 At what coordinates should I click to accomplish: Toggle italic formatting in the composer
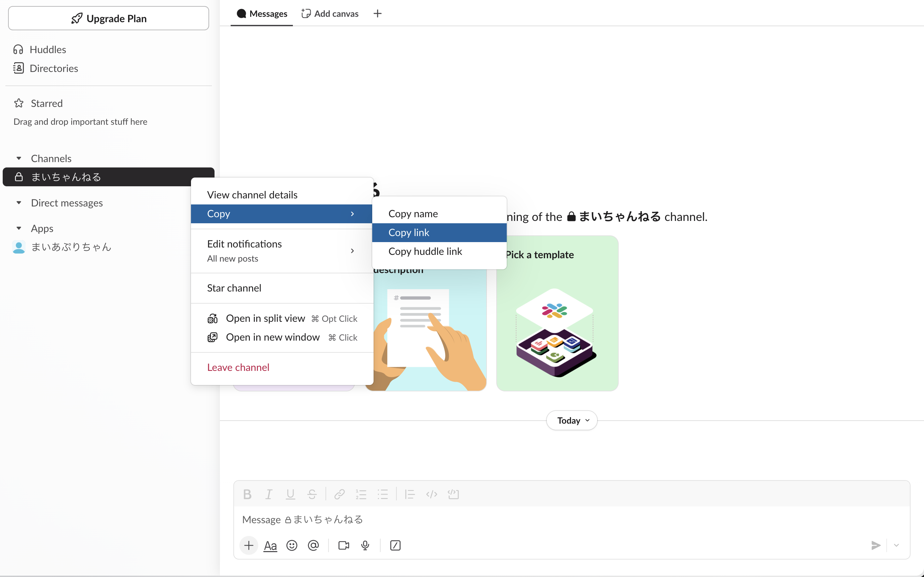269,494
